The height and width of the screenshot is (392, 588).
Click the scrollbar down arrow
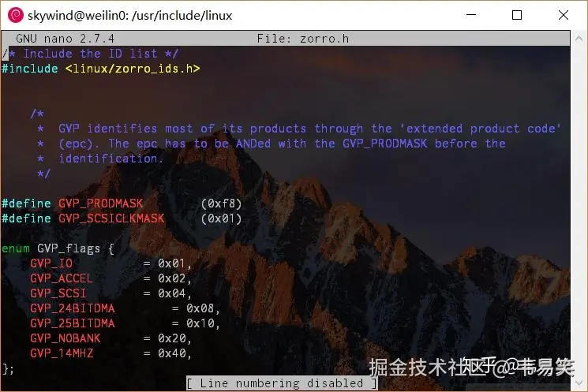[579, 383]
